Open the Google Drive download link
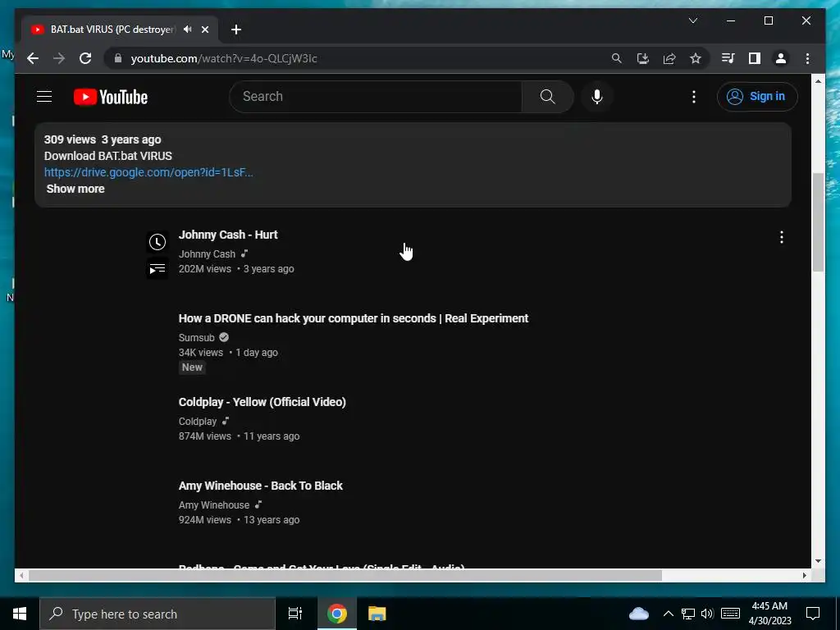This screenshot has width=840, height=630. (x=148, y=172)
